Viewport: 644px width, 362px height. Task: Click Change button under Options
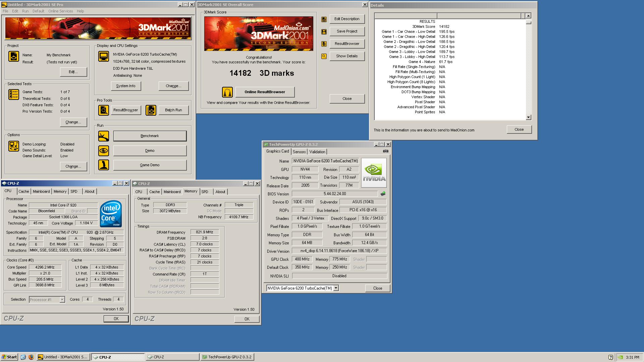73,167
